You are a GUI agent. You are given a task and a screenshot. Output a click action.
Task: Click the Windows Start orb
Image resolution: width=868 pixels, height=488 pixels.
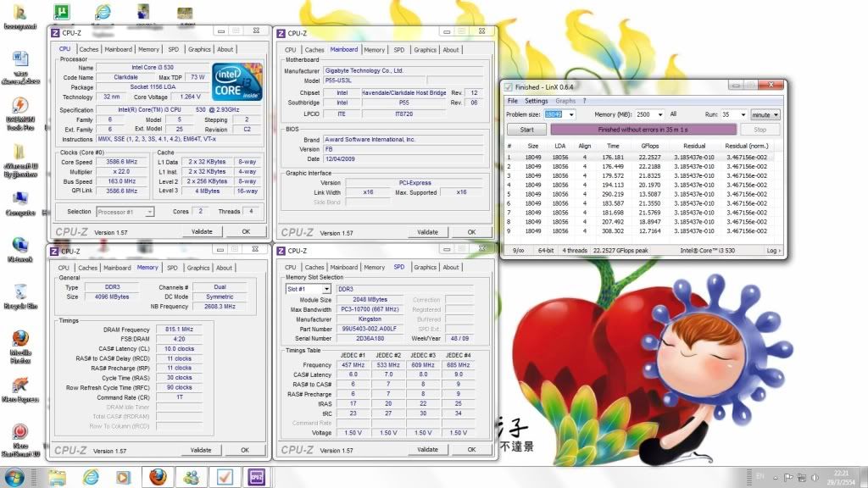pos(14,475)
